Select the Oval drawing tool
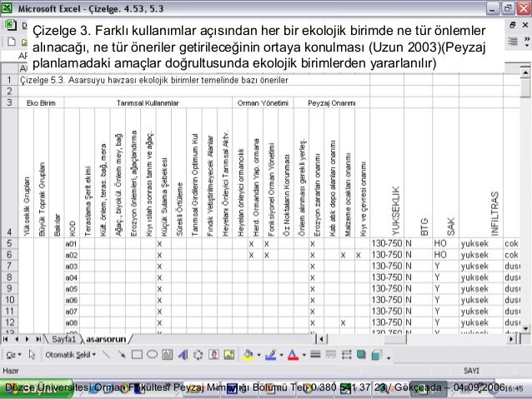The height and width of the screenshot is (399, 532). (152, 355)
